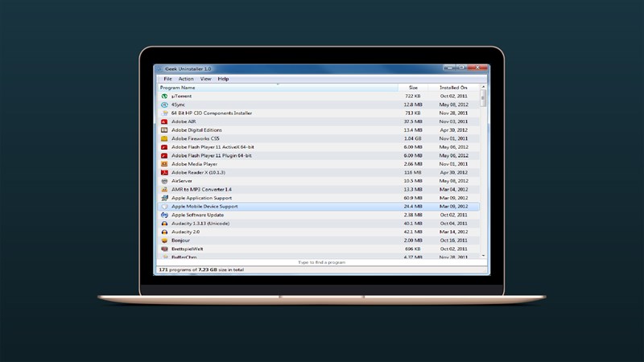Click the 4Sync program icon
The height and width of the screenshot is (362, 644).
164,105
